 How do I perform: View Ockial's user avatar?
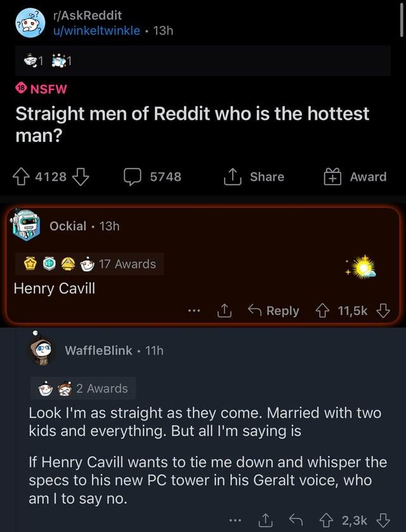click(26, 226)
